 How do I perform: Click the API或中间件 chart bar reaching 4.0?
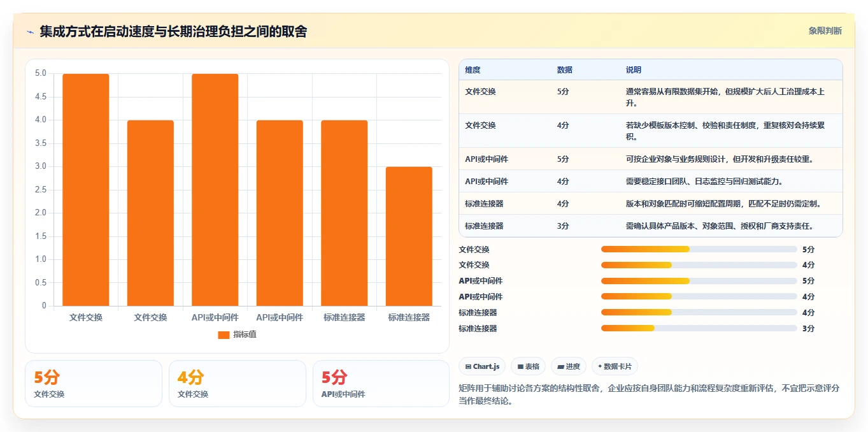pyautogui.click(x=280, y=213)
